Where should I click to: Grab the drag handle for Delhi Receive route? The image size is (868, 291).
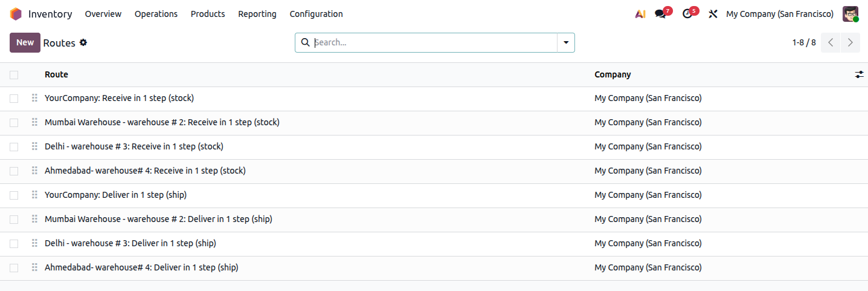point(34,146)
